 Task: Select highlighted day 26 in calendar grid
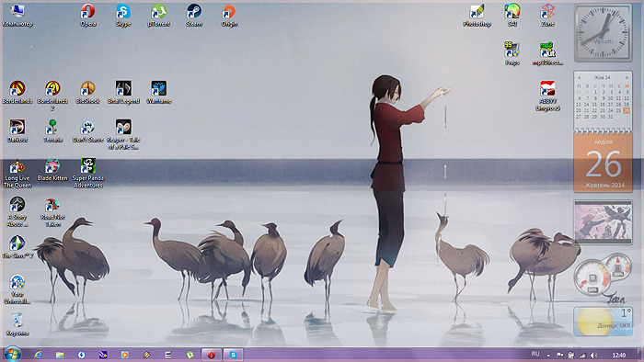(x=627, y=110)
